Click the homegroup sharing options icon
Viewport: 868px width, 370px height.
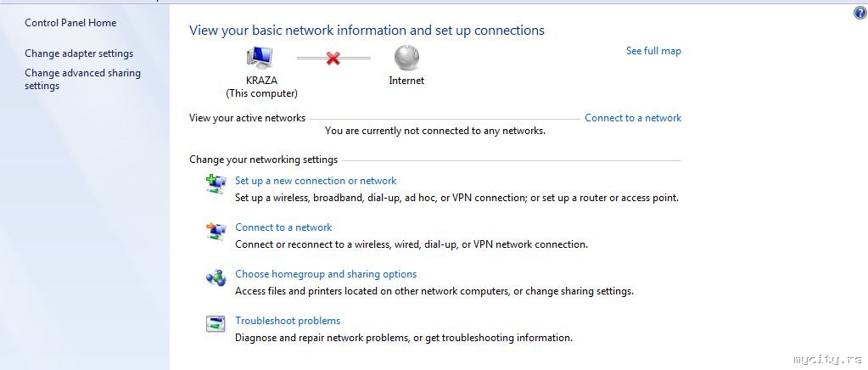pyautogui.click(x=216, y=277)
